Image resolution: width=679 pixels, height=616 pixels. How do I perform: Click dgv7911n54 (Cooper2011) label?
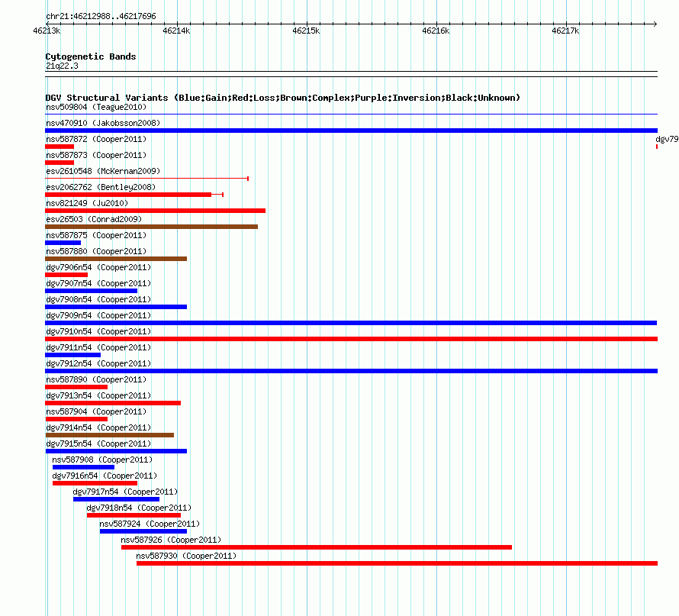(98, 347)
